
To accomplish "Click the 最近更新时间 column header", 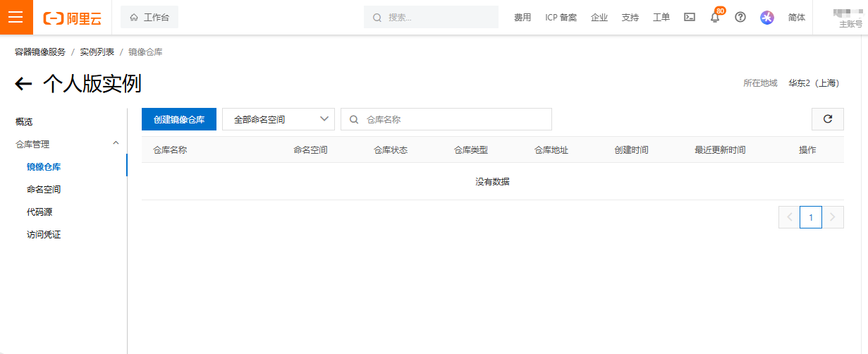I will (720, 150).
